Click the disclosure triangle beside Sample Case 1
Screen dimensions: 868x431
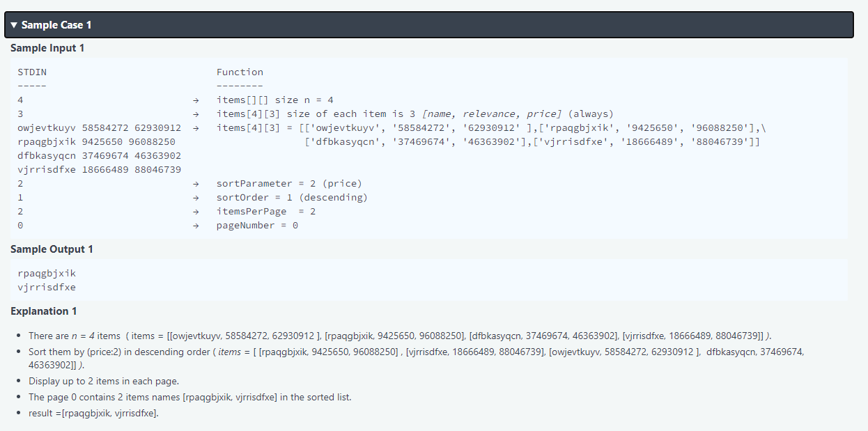(x=13, y=24)
